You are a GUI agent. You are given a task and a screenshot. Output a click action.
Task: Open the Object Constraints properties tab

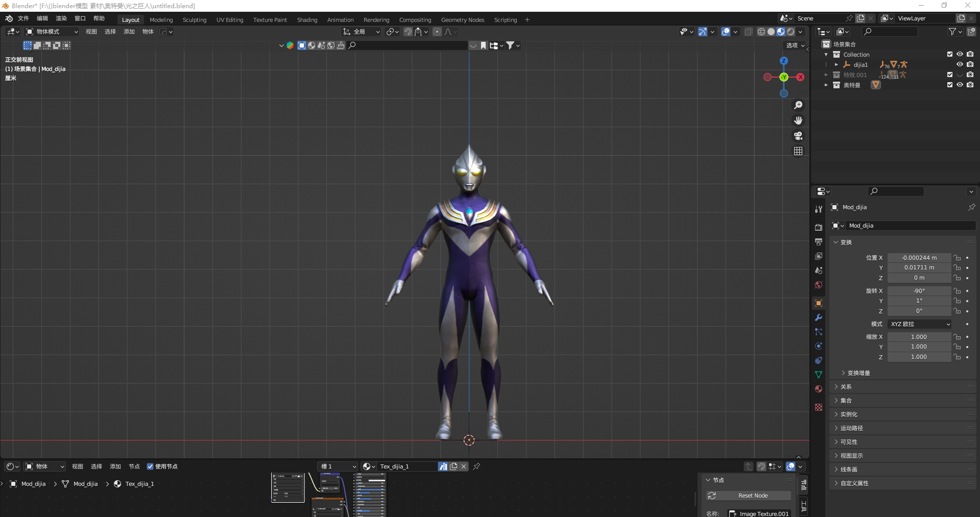click(819, 360)
